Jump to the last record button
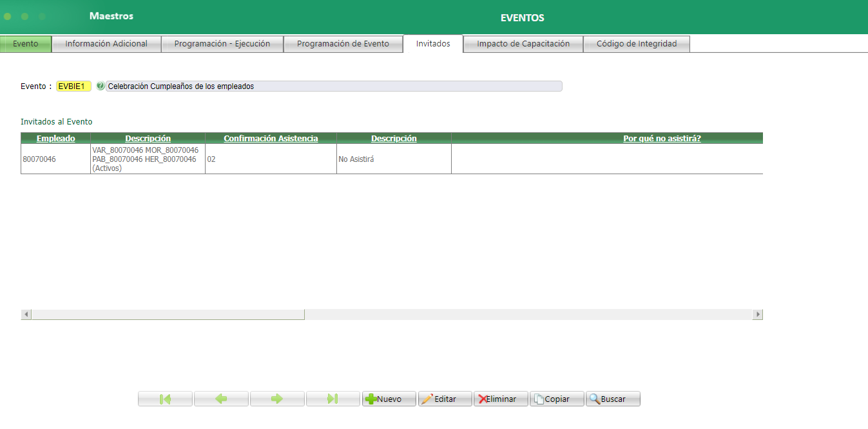868x429 pixels. [x=333, y=399]
